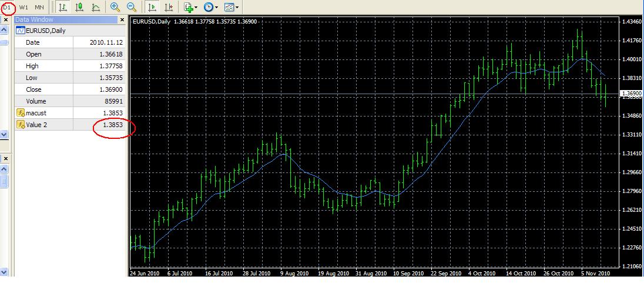Select the Value 2 row label

36,125
